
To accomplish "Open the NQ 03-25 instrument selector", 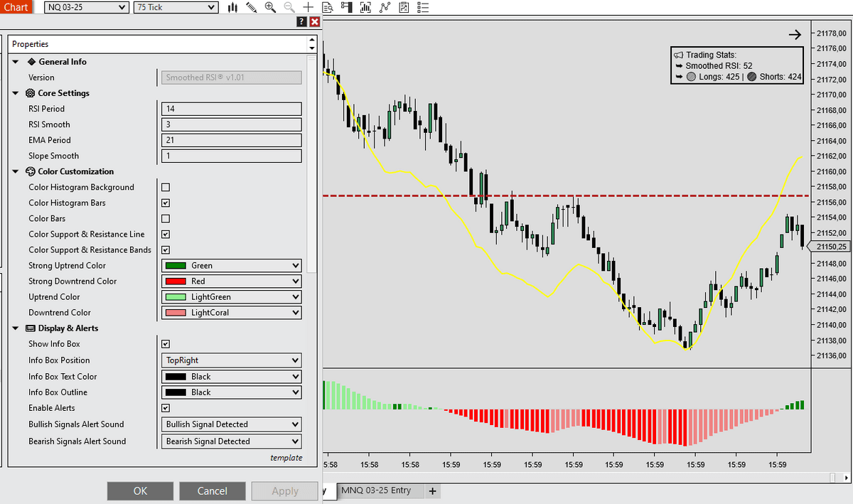I will tap(87, 7).
